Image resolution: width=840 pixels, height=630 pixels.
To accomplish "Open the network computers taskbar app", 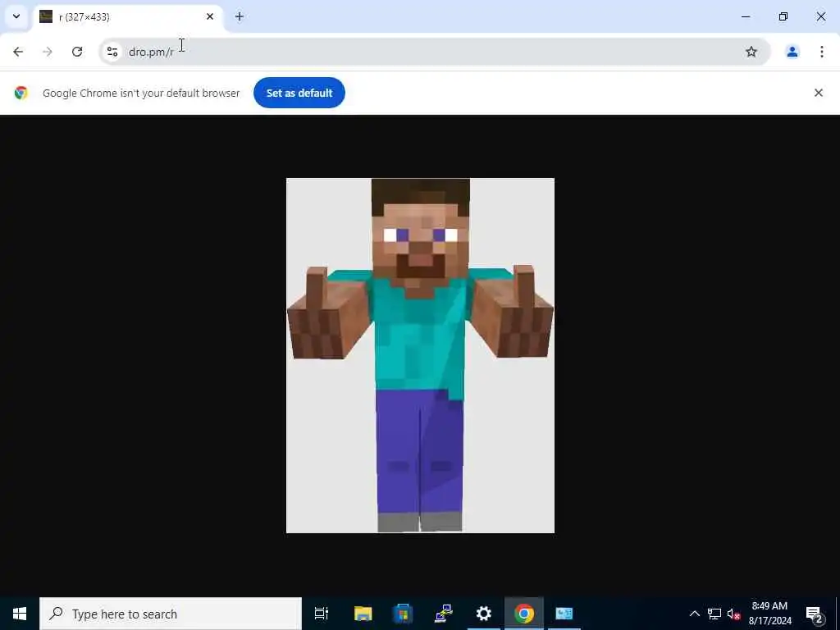I will pyautogui.click(x=443, y=614).
